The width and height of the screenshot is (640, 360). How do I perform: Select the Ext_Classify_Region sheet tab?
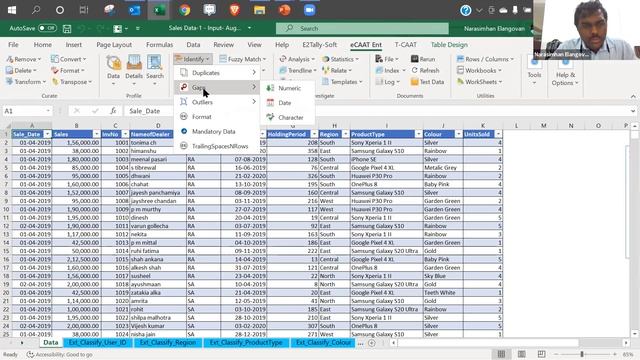168,343
